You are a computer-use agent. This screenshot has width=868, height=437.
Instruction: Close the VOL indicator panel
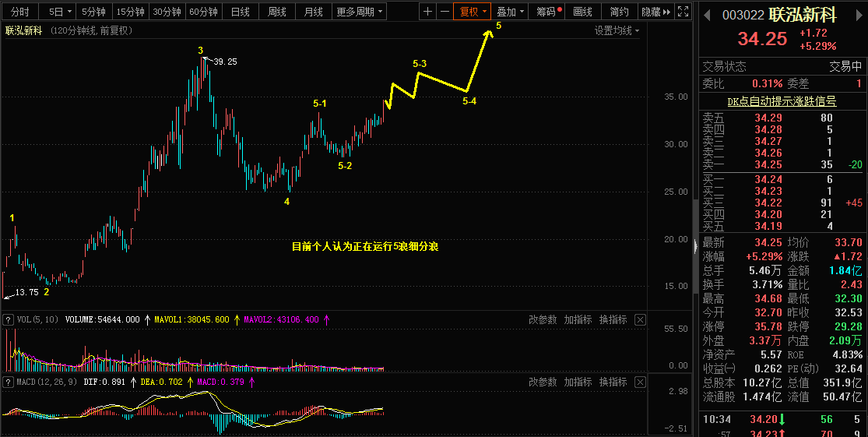click(x=639, y=319)
